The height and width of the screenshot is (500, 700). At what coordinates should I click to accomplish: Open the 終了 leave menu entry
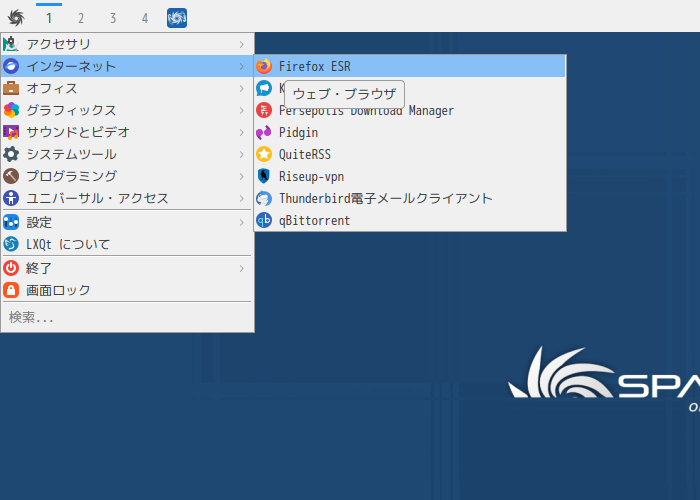point(127,268)
